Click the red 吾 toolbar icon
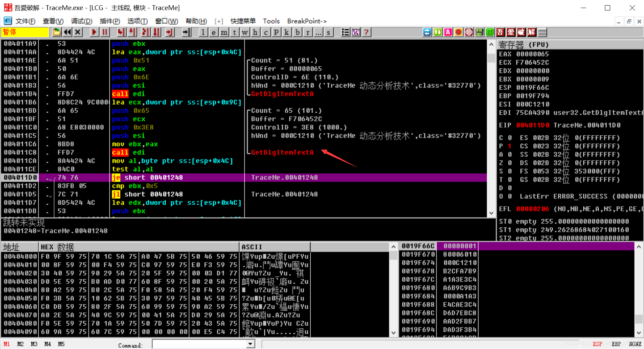This screenshot has width=644, height=349. (500, 32)
